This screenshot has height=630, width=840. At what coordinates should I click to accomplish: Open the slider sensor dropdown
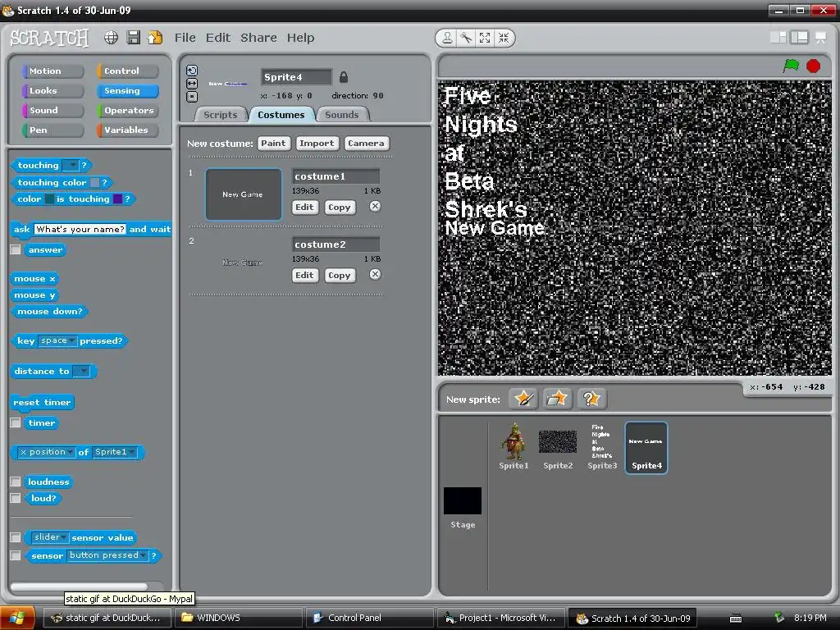(50, 537)
